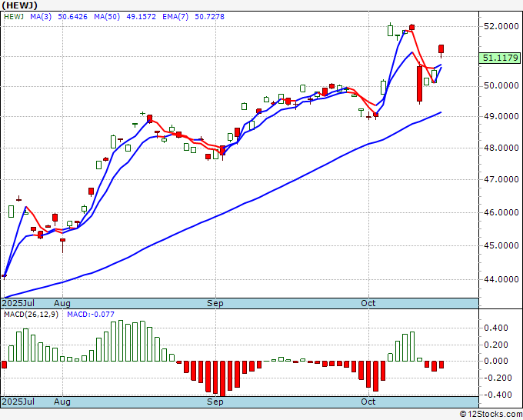
Task: Click the Sep label on price chart axis
Action: [215, 303]
